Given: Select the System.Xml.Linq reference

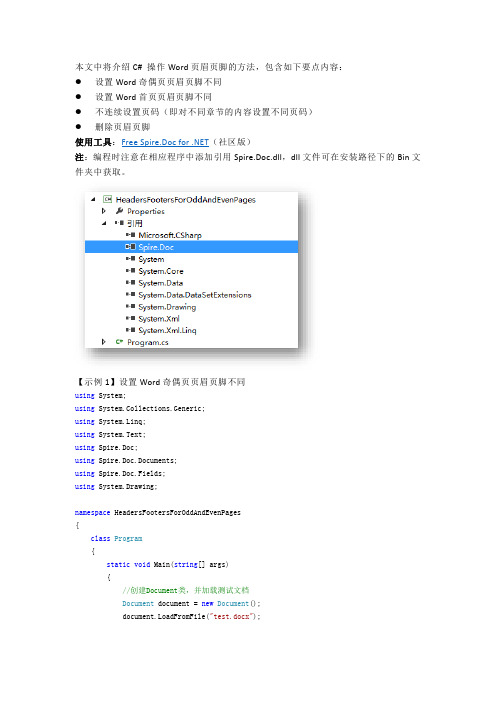Looking at the screenshot, I should (x=167, y=330).
